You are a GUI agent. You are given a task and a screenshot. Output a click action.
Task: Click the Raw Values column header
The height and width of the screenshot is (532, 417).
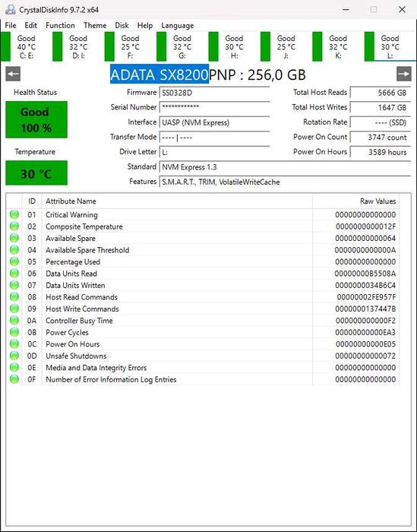[x=356, y=201]
